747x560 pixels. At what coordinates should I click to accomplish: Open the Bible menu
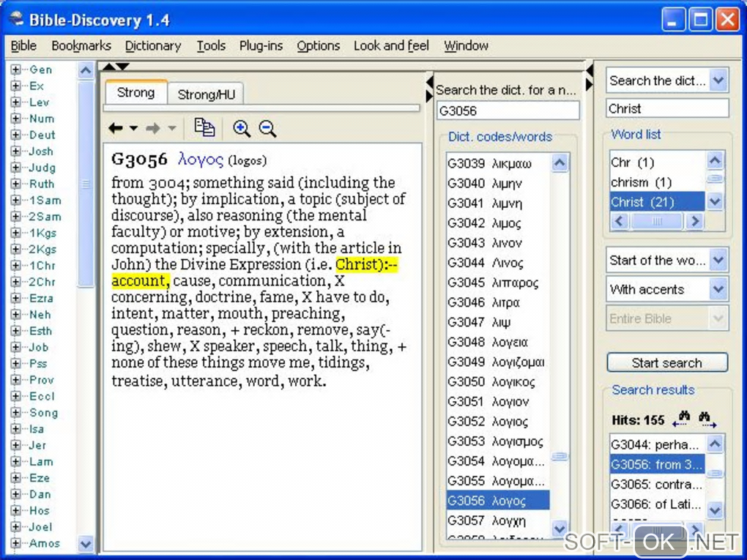[23, 45]
